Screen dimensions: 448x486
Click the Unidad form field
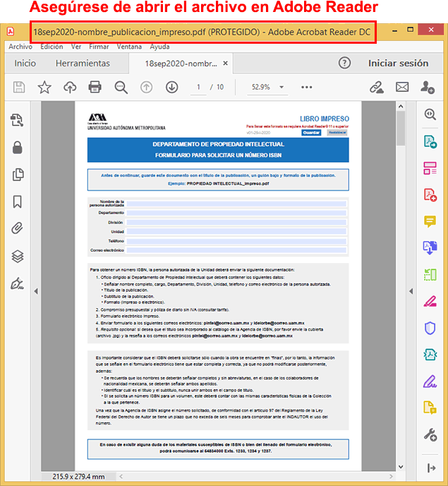(236, 231)
